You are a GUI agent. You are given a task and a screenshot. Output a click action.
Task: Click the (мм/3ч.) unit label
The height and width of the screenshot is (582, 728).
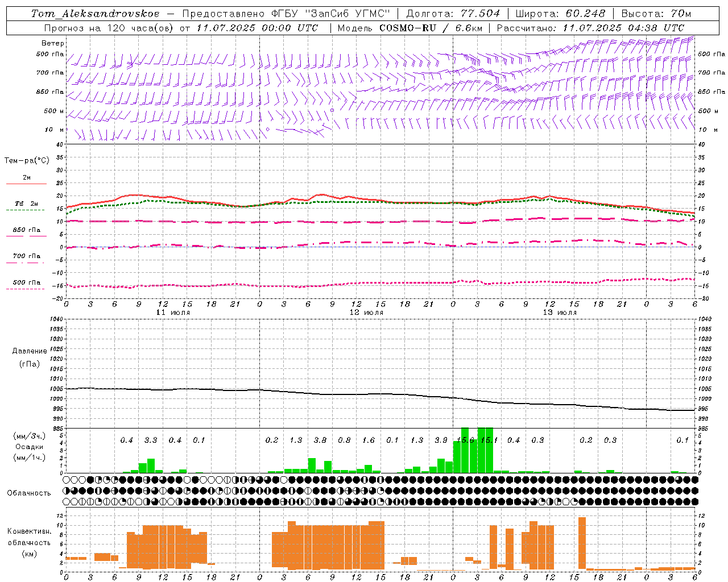pos(29,436)
